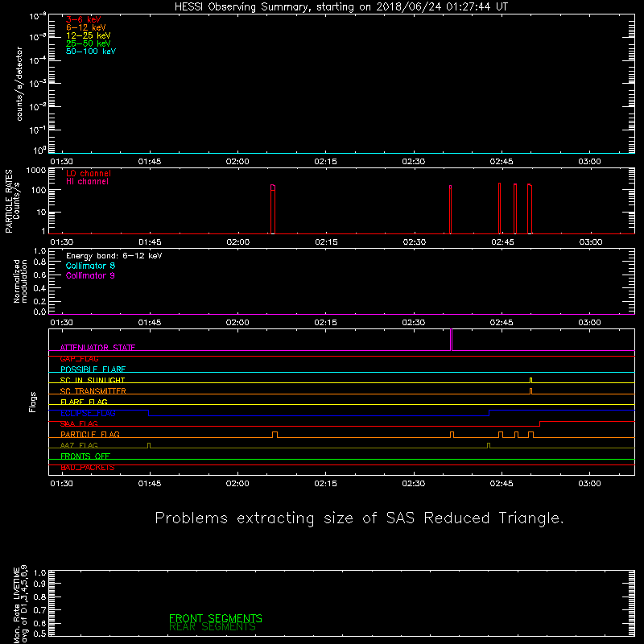Image resolution: width=644 pixels, height=644 pixels.
Task: Click the first PARTICLE_FLAG pulse after 02:00
Action: 275,435
